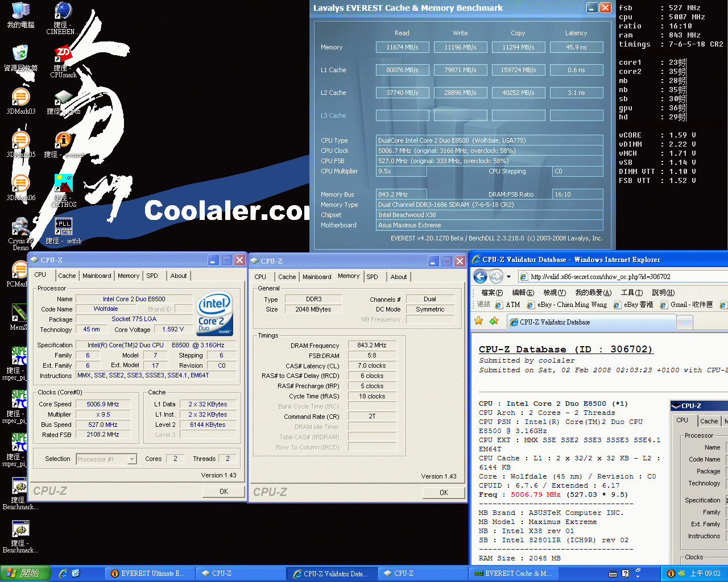Click the Internet Explorer forward arrow
728x582 pixels.
pyautogui.click(x=496, y=277)
